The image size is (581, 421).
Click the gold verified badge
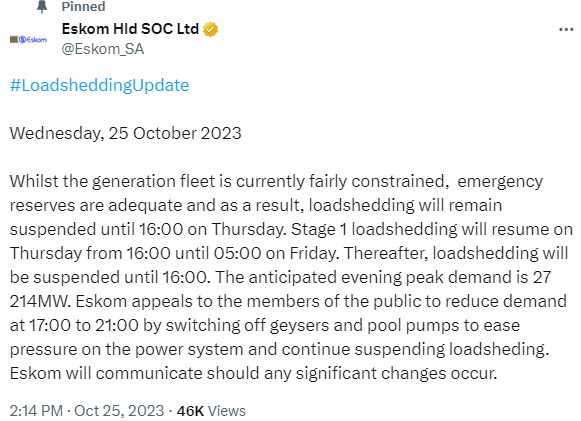click(x=210, y=30)
